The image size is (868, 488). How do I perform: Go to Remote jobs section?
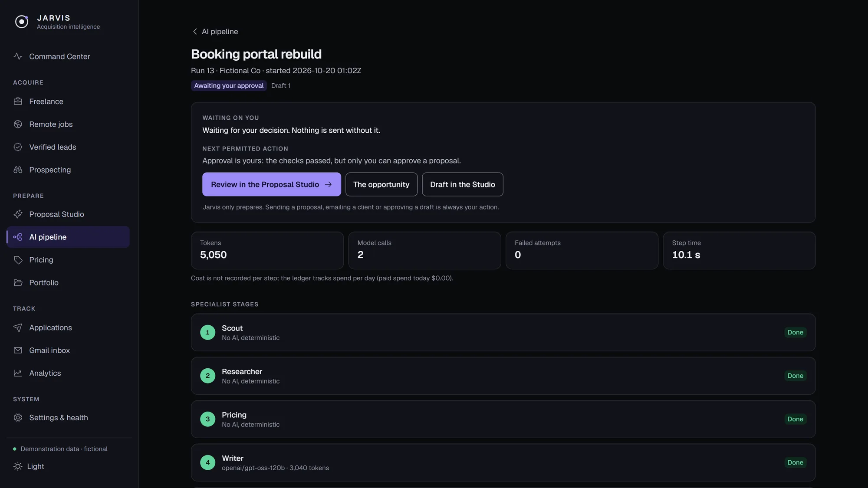pyautogui.click(x=68, y=124)
